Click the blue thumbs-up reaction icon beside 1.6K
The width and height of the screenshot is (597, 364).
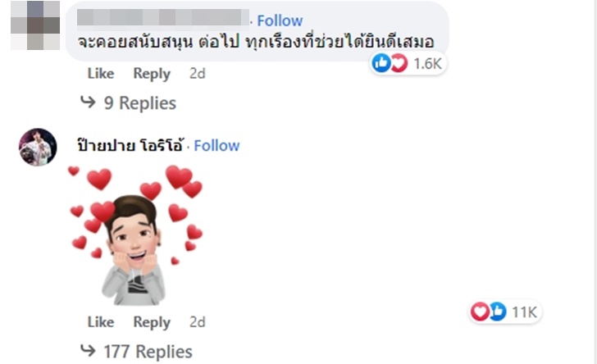click(x=382, y=63)
